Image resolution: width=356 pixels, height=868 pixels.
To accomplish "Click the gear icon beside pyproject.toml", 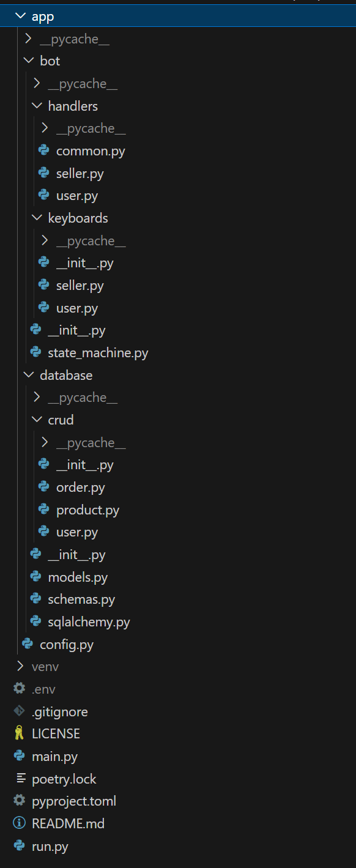I will [x=20, y=801].
